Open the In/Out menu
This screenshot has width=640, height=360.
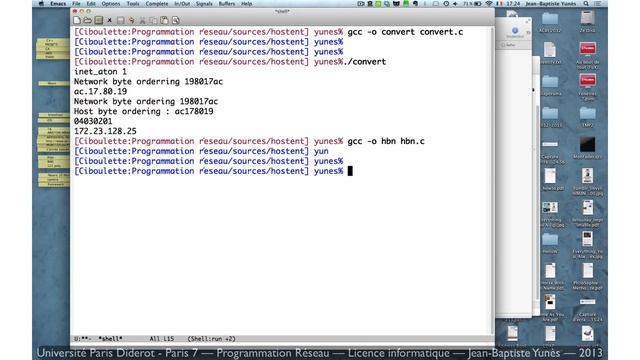tap(182, 4)
